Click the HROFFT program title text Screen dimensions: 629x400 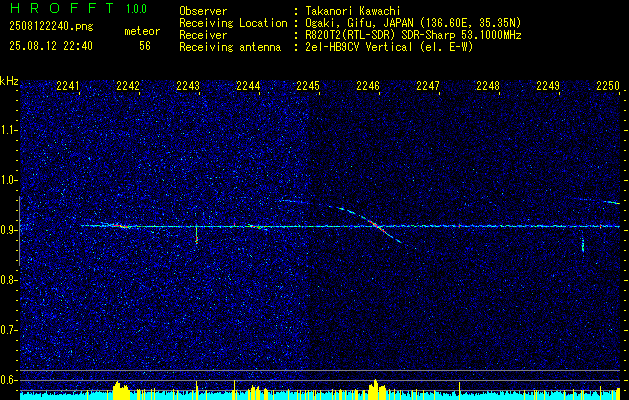click(x=62, y=8)
